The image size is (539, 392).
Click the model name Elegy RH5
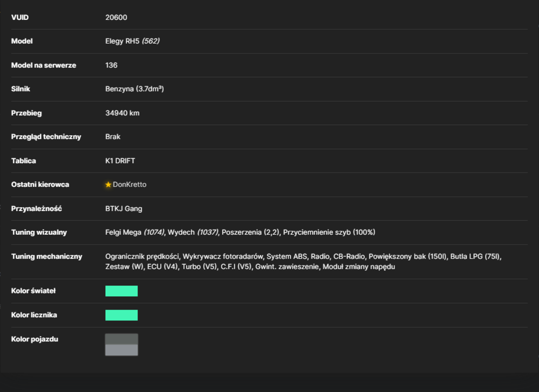tap(122, 41)
